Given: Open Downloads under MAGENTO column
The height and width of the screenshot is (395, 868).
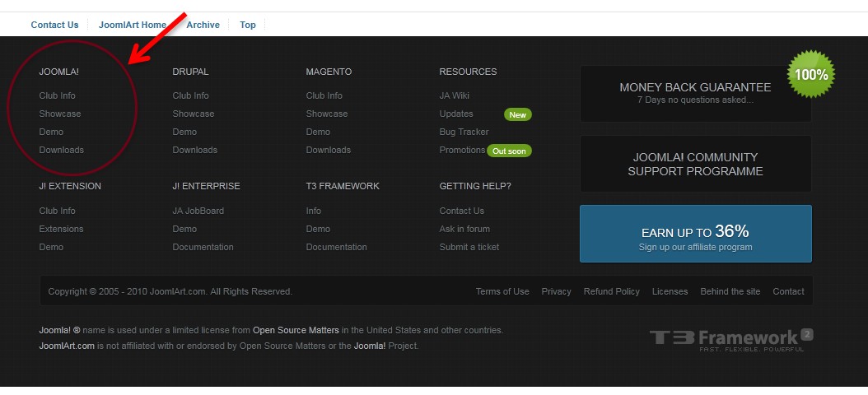Looking at the screenshot, I should [x=329, y=150].
